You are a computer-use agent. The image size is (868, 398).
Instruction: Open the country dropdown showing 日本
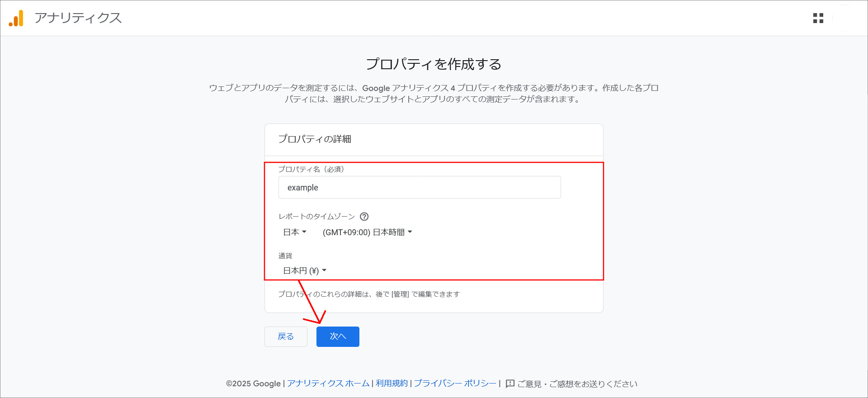click(x=295, y=232)
